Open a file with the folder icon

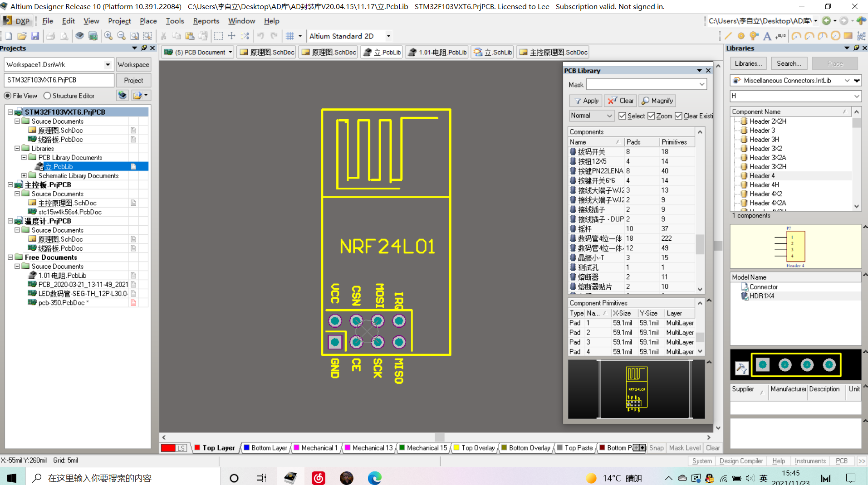pyautogui.click(x=22, y=36)
